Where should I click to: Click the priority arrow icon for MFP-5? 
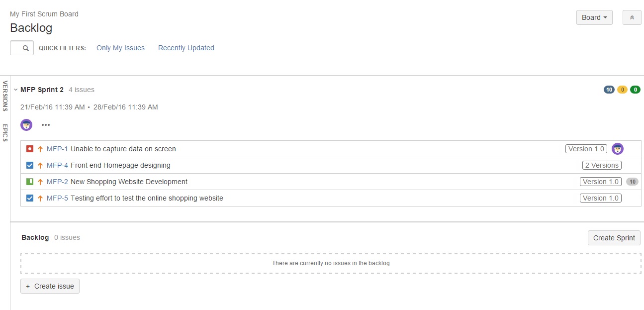(40, 198)
